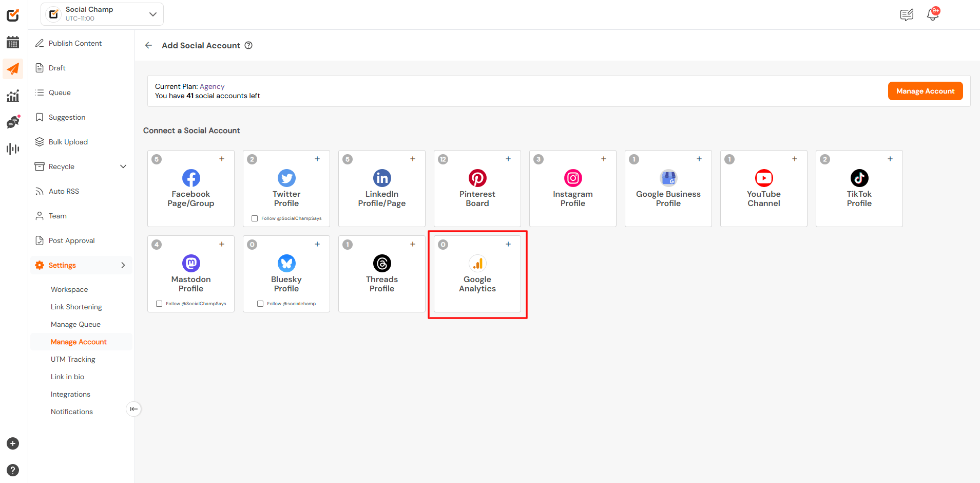Click the Social Champ logo icon
Image resolution: width=980 pixels, height=483 pixels.
13,15
